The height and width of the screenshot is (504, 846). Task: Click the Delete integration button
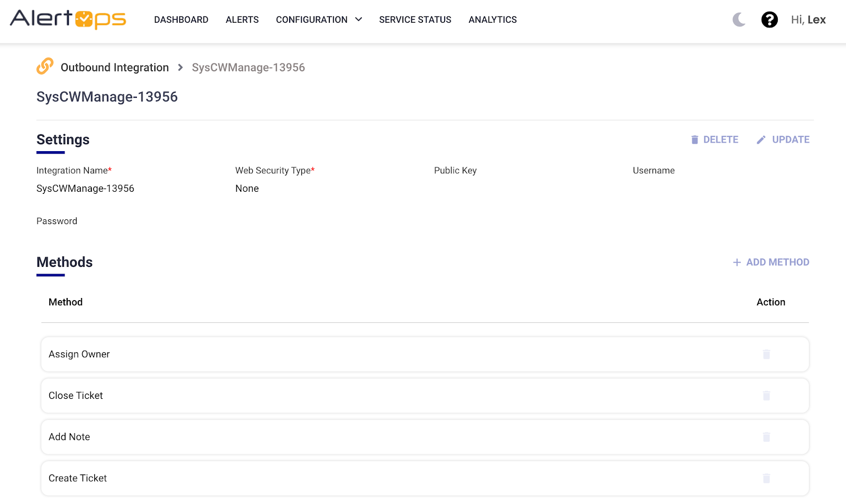[714, 139]
